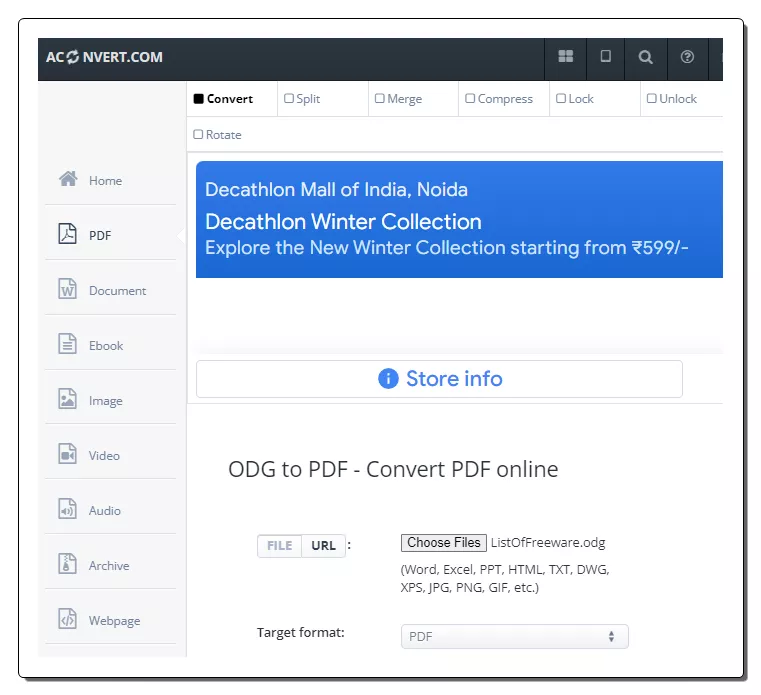Click the mobile device icon in header
This screenshot has height=695, width=761.
click(605, 56)
